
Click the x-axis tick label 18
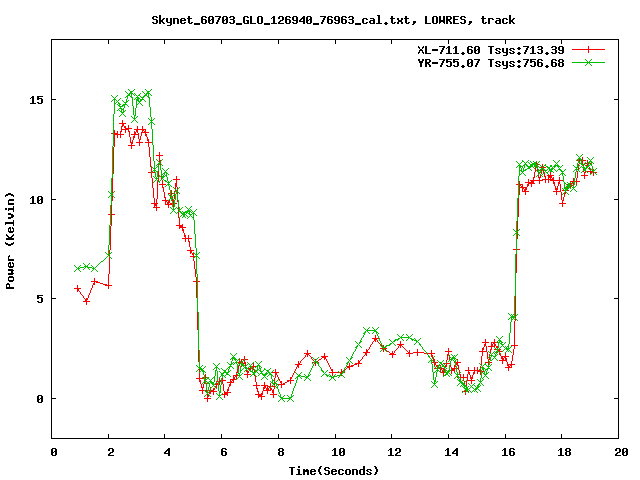[564, 452]
